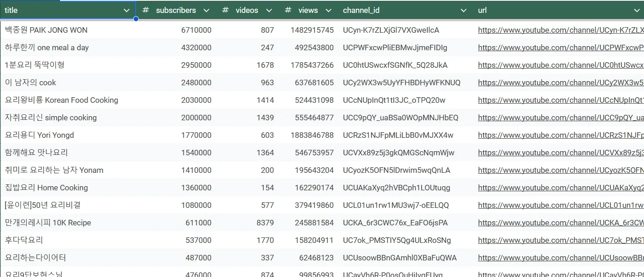The image size is (644, 277).
Task: Click the number type icon beside subscribers
Action: (146, 10)
